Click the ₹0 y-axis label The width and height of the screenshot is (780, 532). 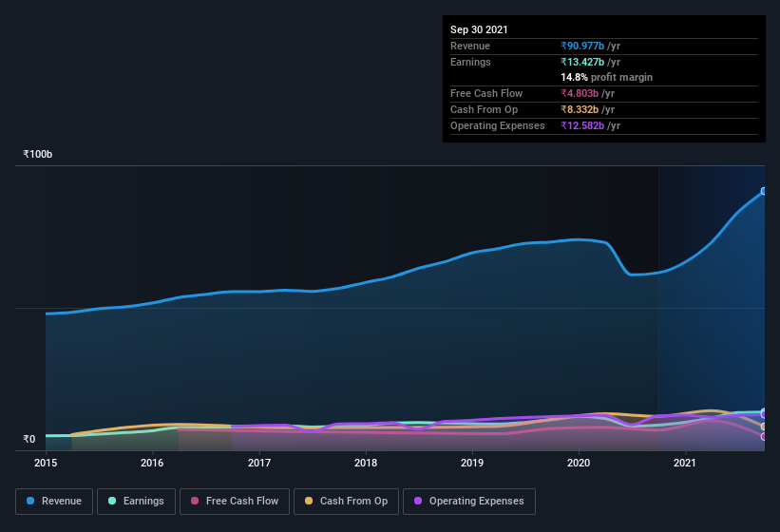click(x=29, y=439)
